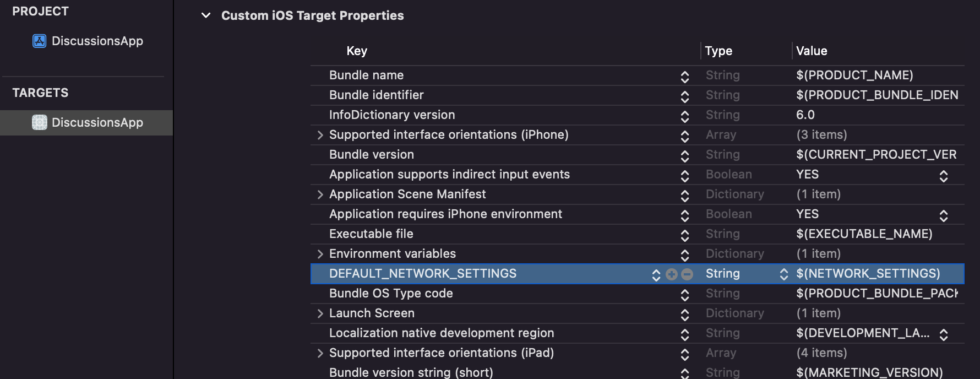Expand Supported interface orientations (iPhone)
This screenshot has width=980, height=379.
pos(320,135)
